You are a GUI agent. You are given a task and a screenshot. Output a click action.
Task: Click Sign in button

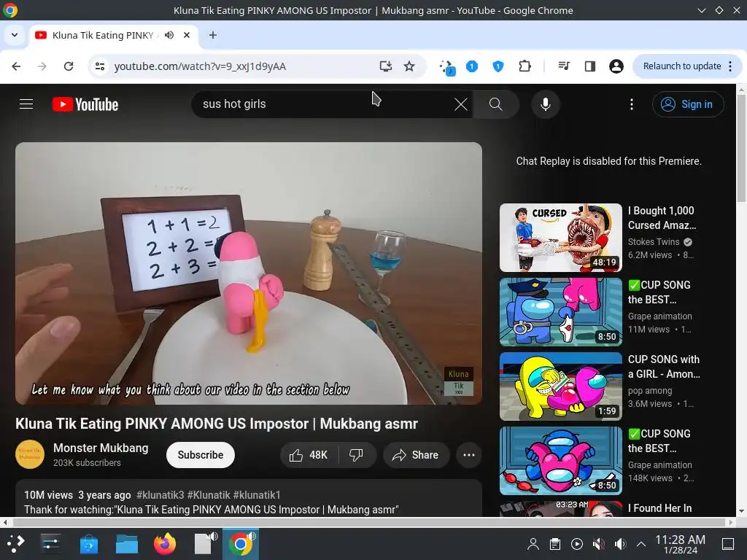[x=688, y=104]
